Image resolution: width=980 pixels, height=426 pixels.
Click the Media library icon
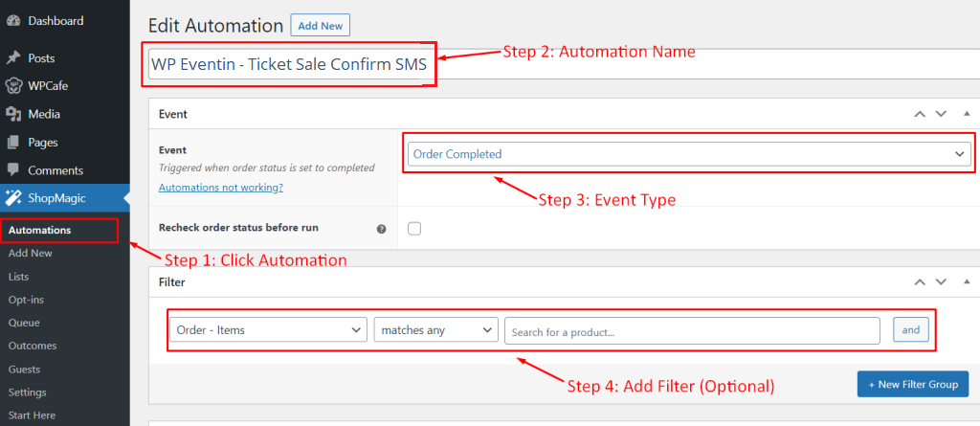point(12,114)
